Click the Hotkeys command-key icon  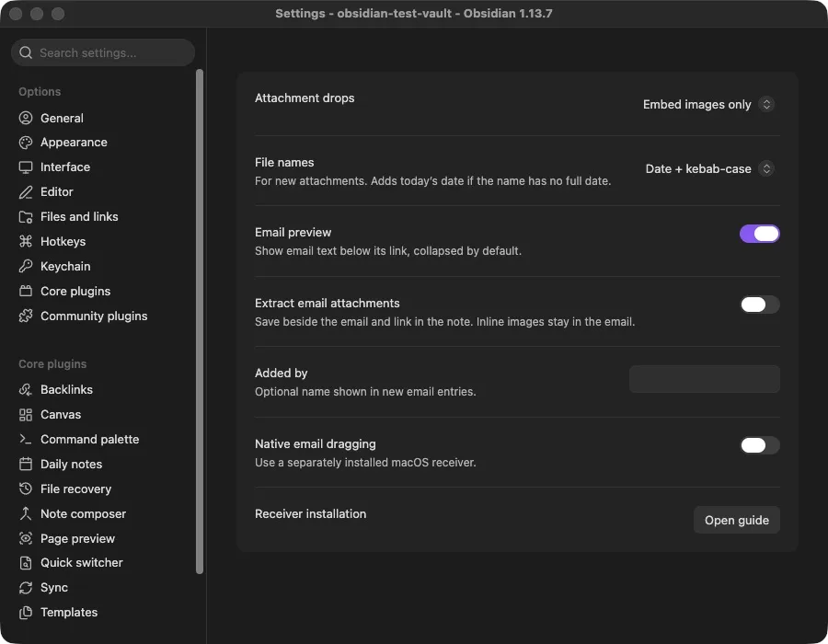pyautogui.click(x=26, y=241)
